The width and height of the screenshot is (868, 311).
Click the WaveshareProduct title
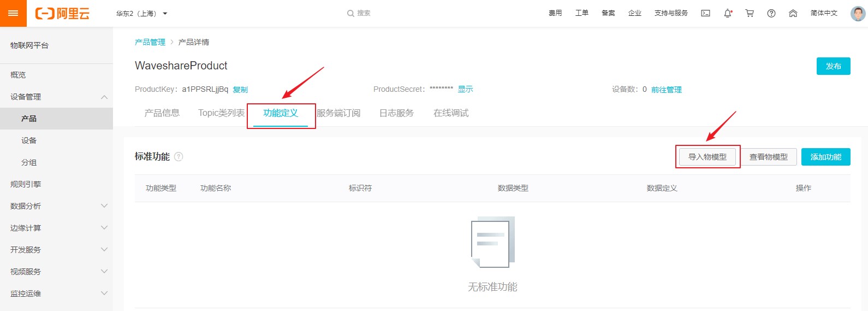[x=181, y=66]
